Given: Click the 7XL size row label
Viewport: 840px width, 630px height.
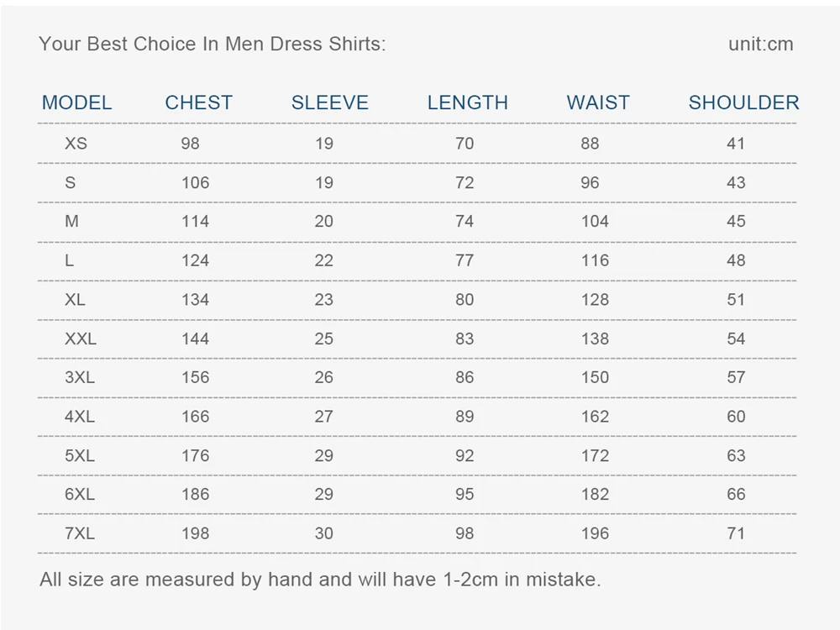Looking at the screenshot, I should (x=80, y=533).
